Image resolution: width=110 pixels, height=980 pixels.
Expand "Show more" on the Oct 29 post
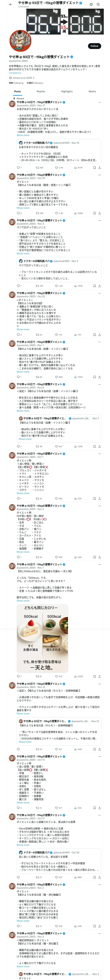pyautogui.click(x=23, y=208)
